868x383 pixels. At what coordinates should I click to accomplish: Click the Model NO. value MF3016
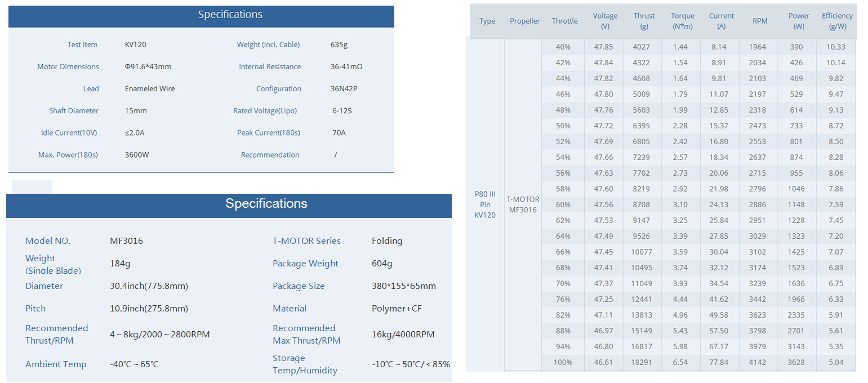pyautogui.click(x=126, y=241)
